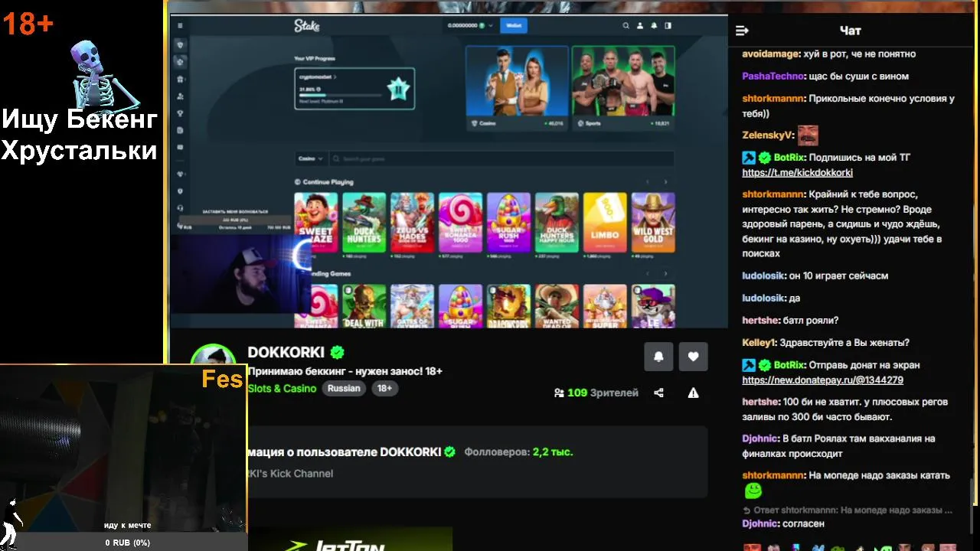Open the Casino category dropdown by search
Viewport: 980px width, 551px height.
pos(311,158)
